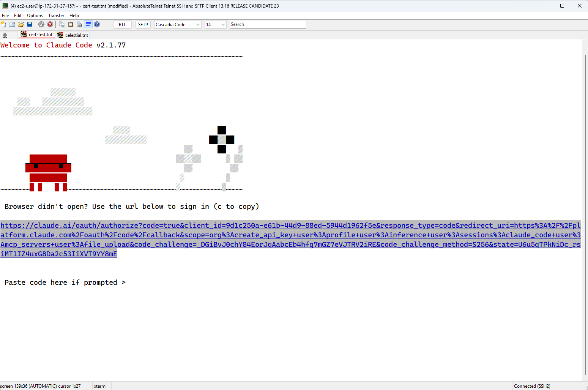Click the copy icon in the toolbar
Image resolution: width=588 pixels, height=390 pixels.
pyautogui.click(x=62, y=24)
